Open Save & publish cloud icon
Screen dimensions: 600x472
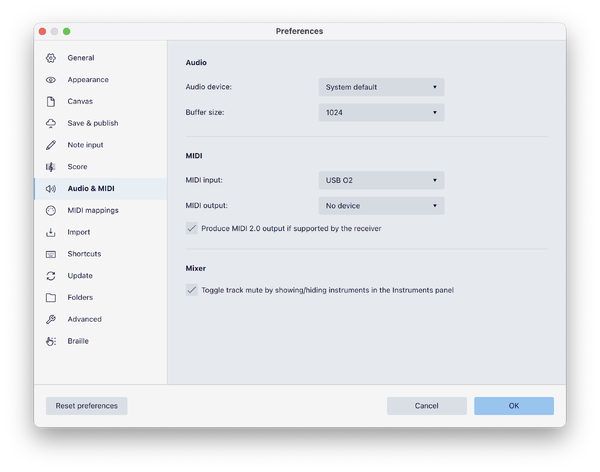[51, 123]
